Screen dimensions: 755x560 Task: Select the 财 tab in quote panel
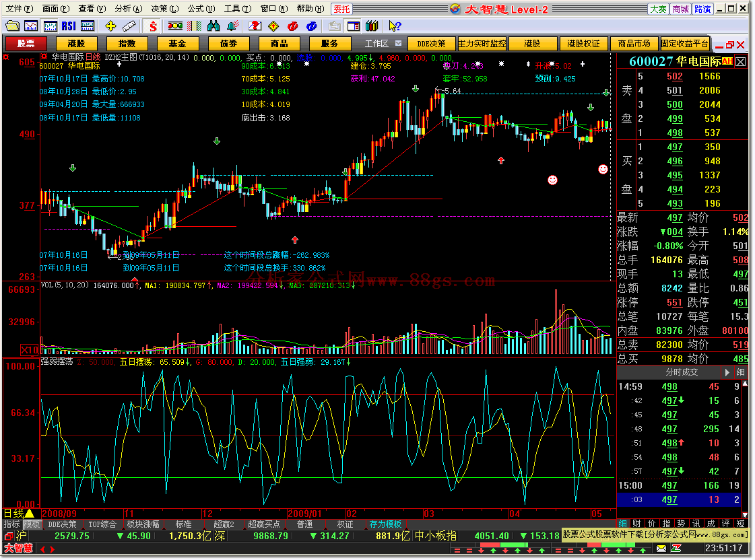tap(636, 524)
